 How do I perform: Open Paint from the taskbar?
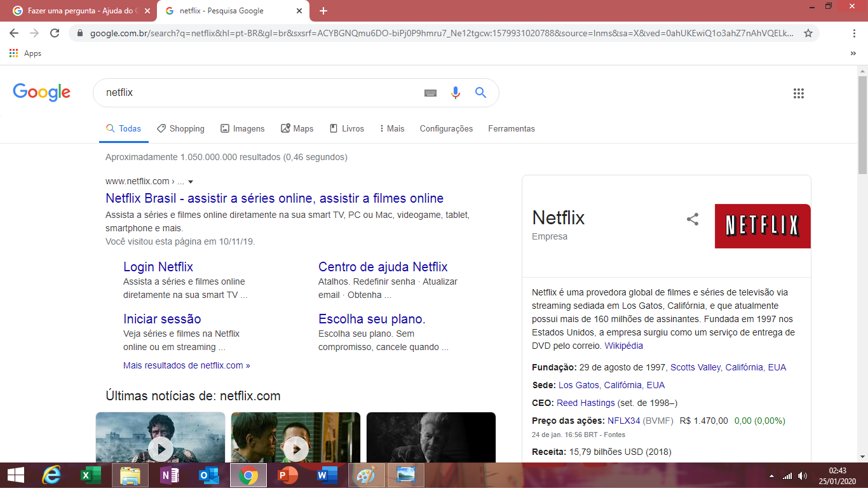(367, 475)
